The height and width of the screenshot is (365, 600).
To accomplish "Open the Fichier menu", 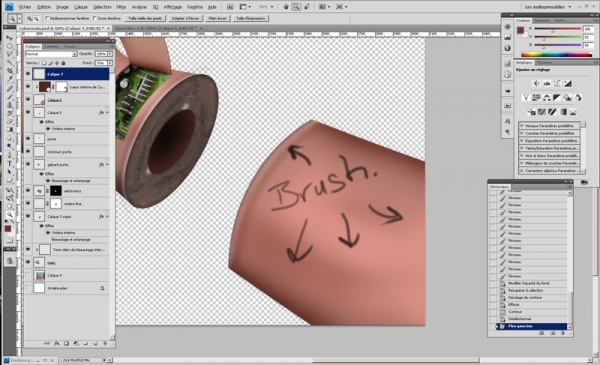I will [x=25, y=7].
